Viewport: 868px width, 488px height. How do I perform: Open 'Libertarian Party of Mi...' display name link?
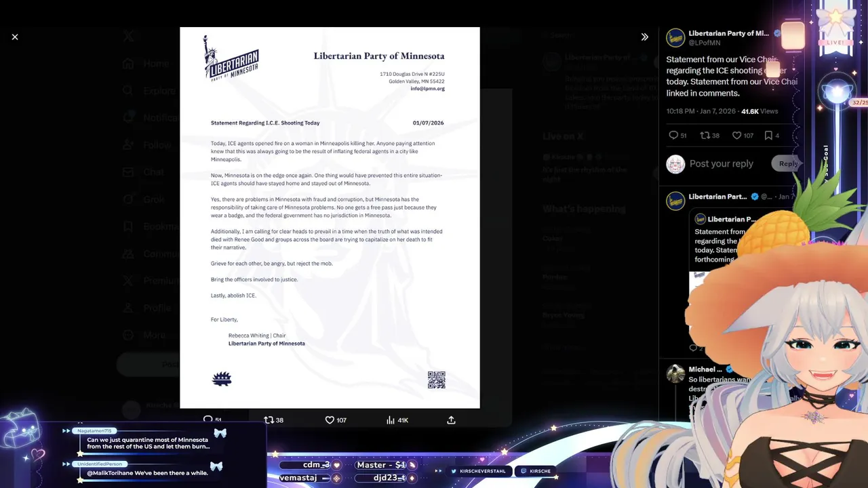coord(729,33)
